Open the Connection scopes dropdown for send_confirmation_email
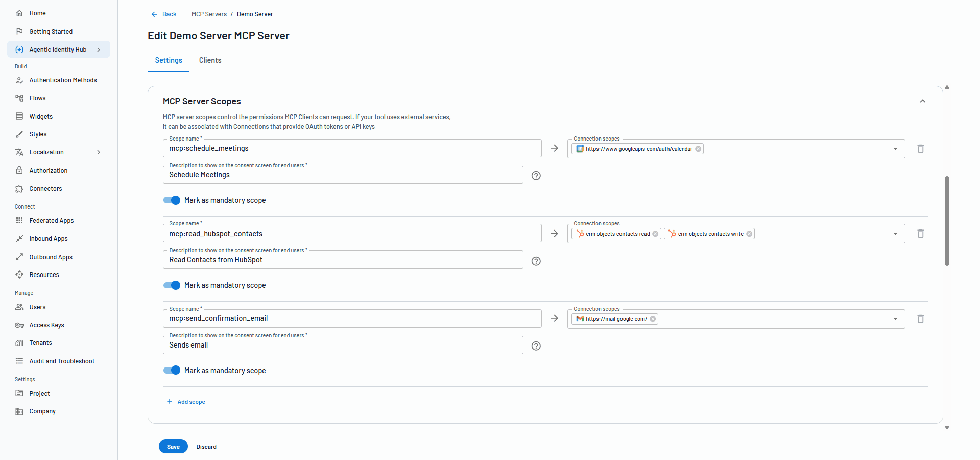This screenshot has width=980, height=460. pos(895,318)
